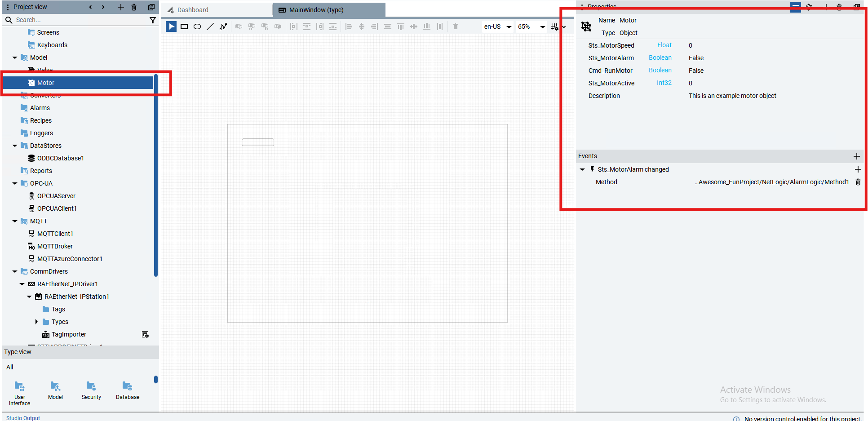Select the Ellipse drawing tool

pyautogui.click(x=197, y=27)
